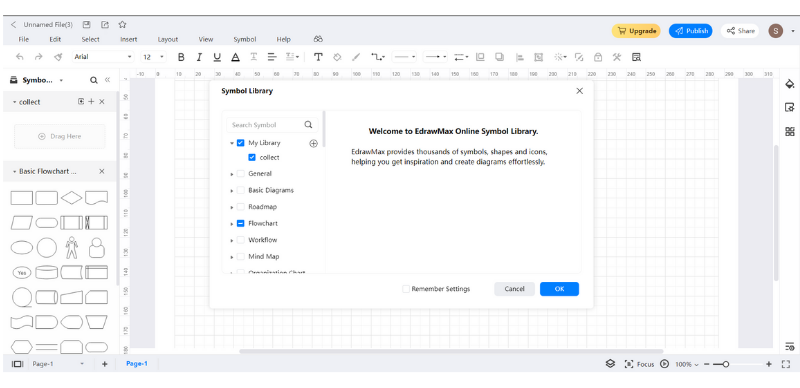Viewport: 800px width, 388px height.
Task: Open the File menu
Action: tap(23, 39)
